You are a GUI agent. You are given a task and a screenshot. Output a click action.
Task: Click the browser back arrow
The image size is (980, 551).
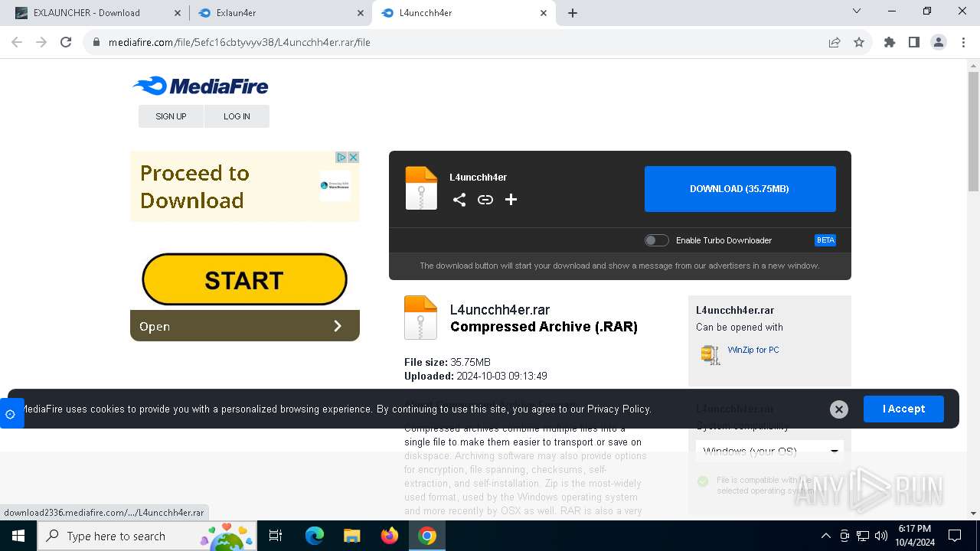[x=17, y=42]
